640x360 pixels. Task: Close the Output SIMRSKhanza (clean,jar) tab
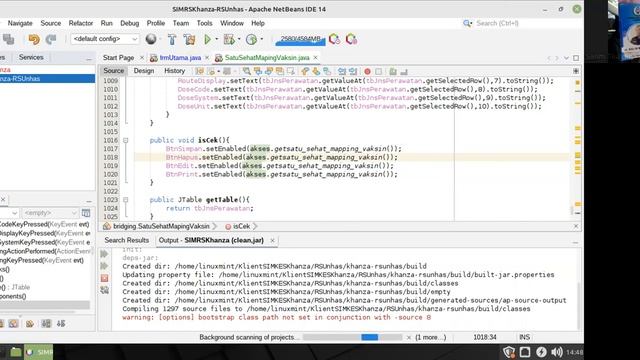coord(272,240)
